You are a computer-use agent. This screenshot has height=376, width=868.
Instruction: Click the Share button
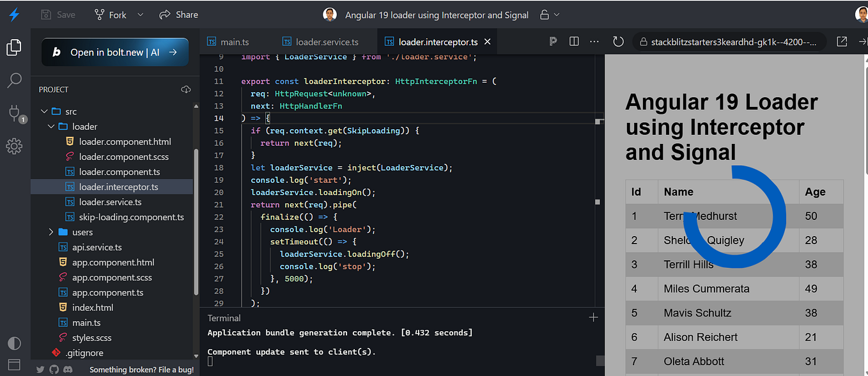pyautogui.click(x=179, y=15)
